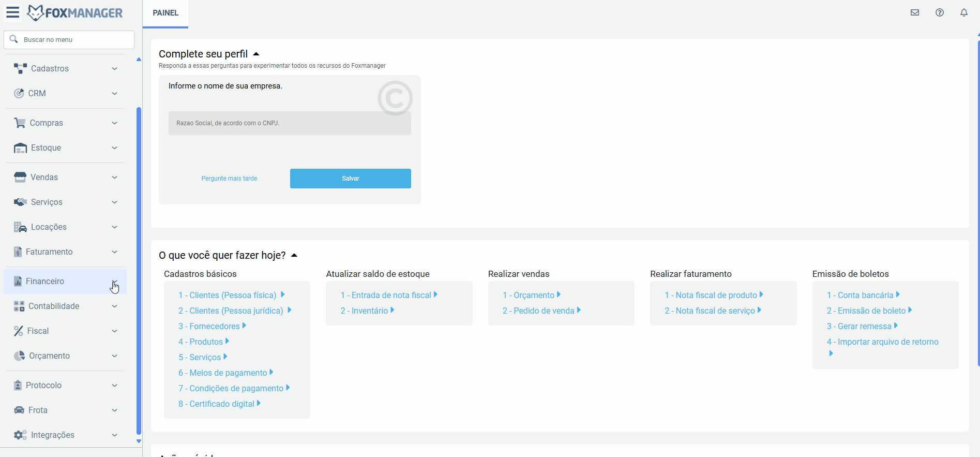Click the CRM target icon

[19, 93]
